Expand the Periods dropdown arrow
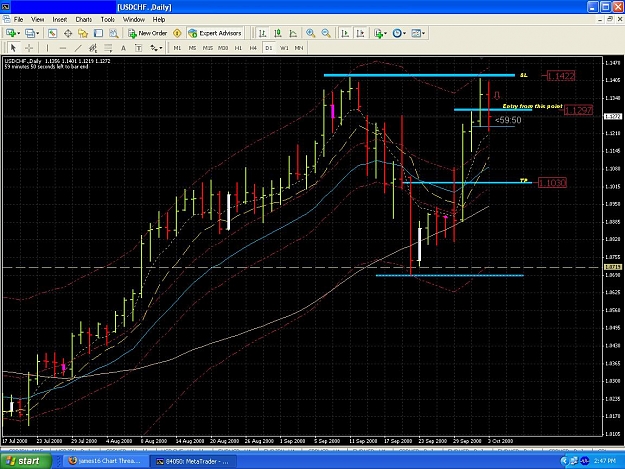Screen dimensions: 625x469 [x=404, y=33]
